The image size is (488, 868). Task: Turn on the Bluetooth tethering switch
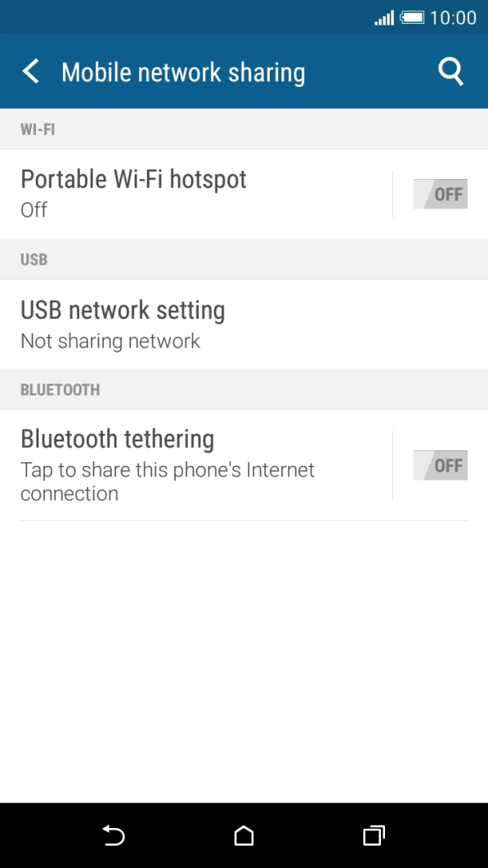coord(441,465)
